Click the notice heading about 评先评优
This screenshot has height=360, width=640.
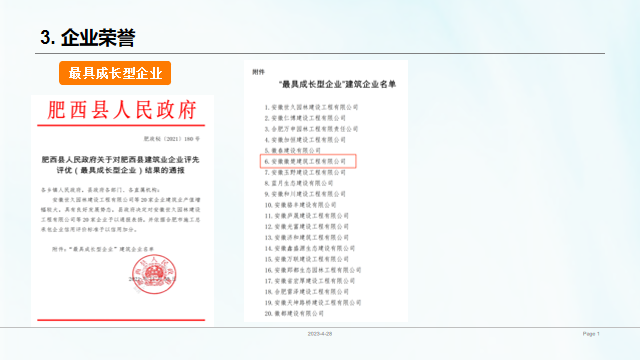pyautogui.click(x=120, y=164)
